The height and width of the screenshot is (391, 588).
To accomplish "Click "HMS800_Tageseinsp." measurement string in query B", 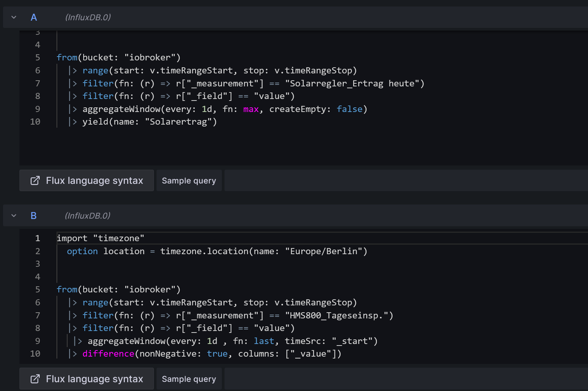I will point(337,315).
